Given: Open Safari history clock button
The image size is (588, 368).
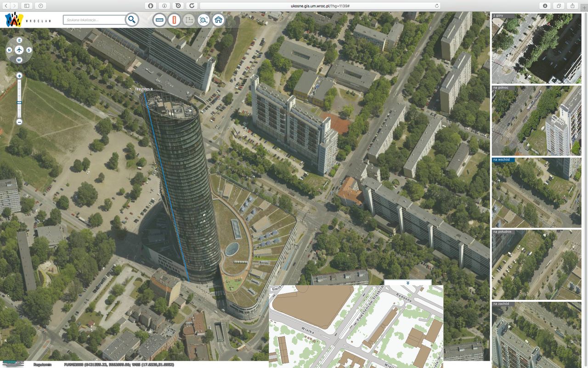Looking at the screenshot, I should coord(41,6).
